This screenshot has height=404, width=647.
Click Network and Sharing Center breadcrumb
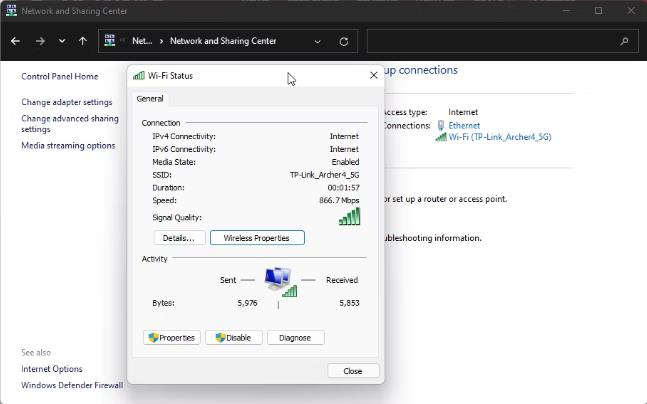point(223,41)
